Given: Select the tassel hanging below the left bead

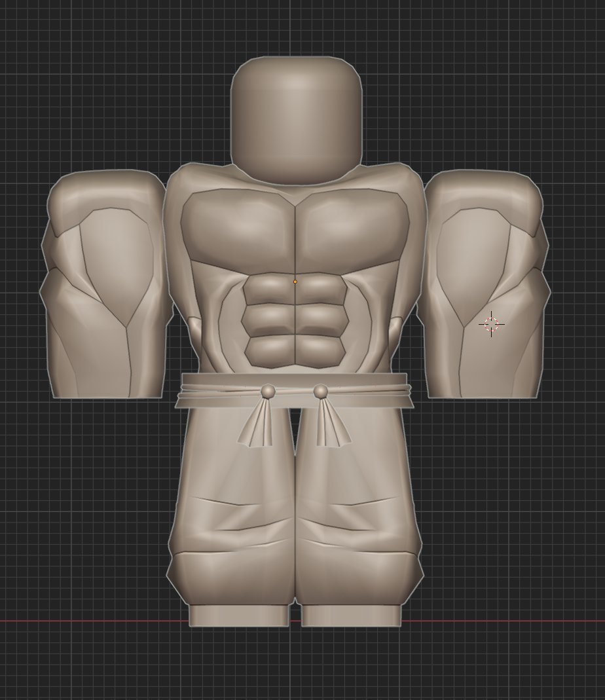Looking at the screenshot, I should click(256, 422).
